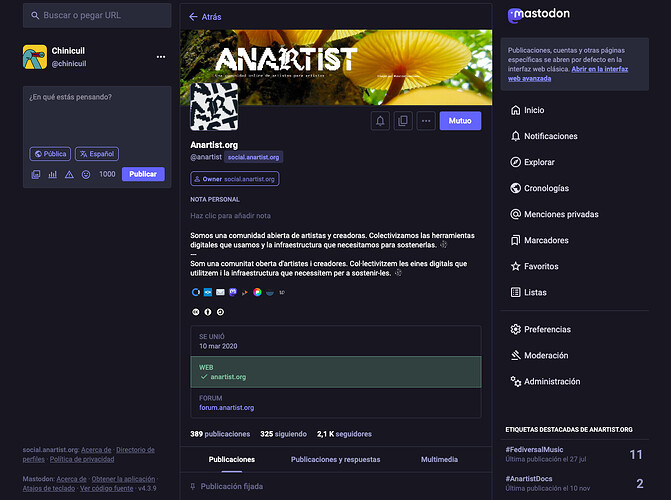
Task: Click the Mutuo follow button
Action: (x=460, y=121)
